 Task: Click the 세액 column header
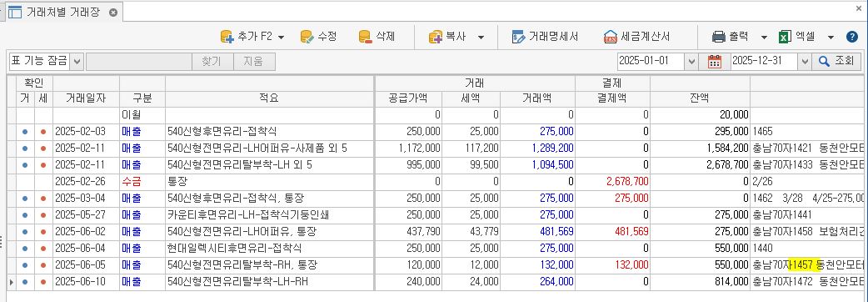(471, 98)
